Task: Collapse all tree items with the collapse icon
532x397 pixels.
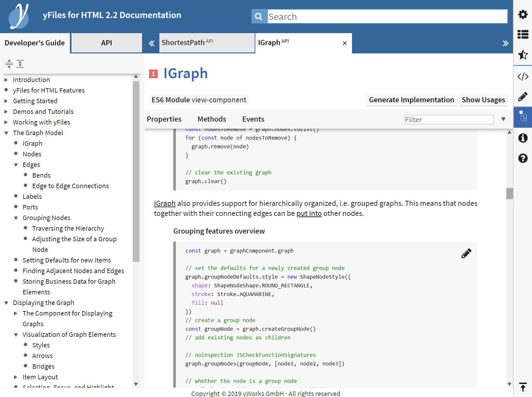Action: tap(9, 64)
